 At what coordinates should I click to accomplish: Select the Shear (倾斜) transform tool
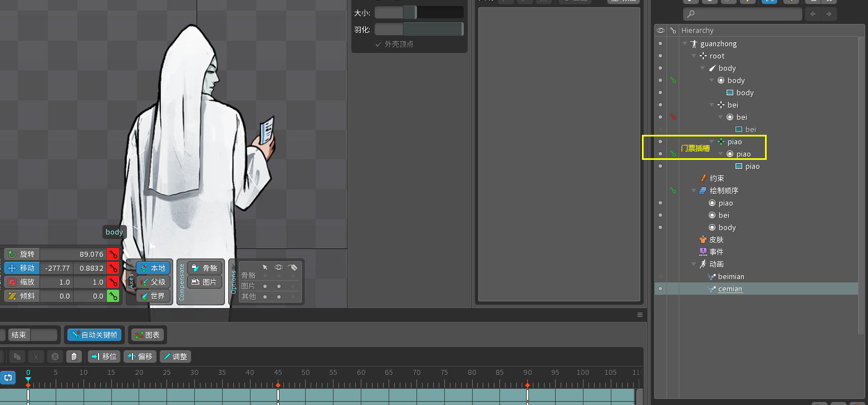pyautogui.click(x=22, y=296)
